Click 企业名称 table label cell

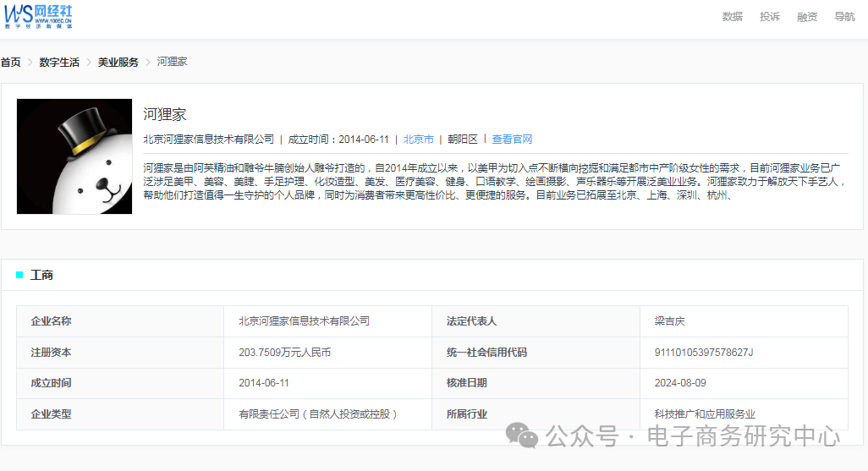[120, 321]
